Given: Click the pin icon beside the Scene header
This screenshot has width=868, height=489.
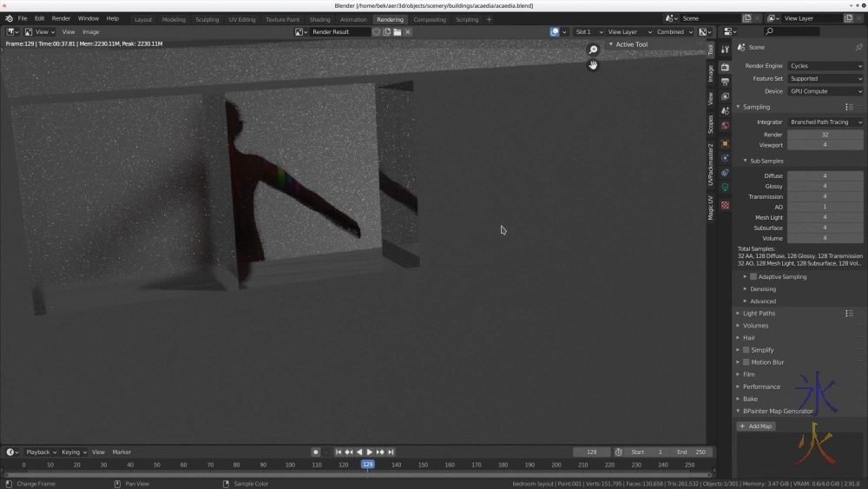Looking at the screenshot, I should [x=858, y=47].
